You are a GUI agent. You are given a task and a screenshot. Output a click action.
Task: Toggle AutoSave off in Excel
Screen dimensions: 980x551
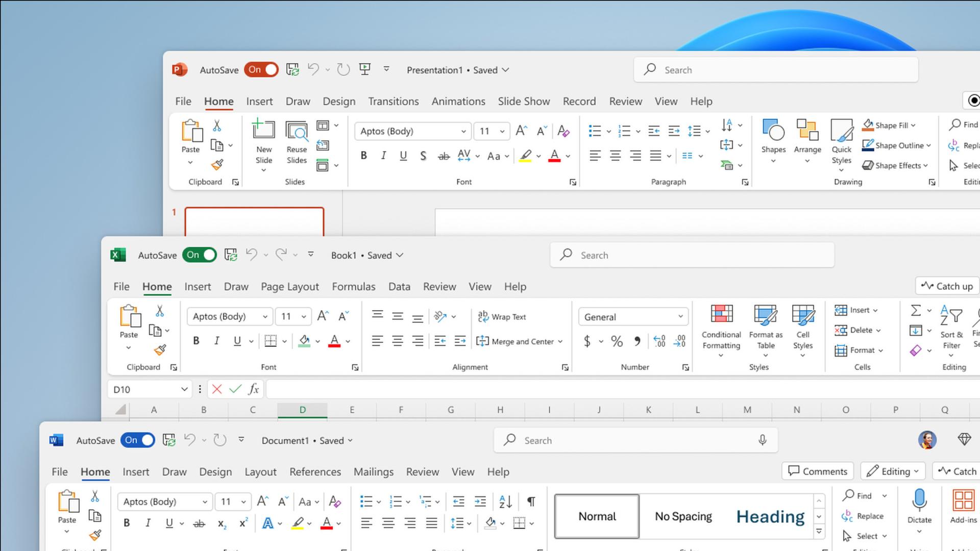point(199,255)
